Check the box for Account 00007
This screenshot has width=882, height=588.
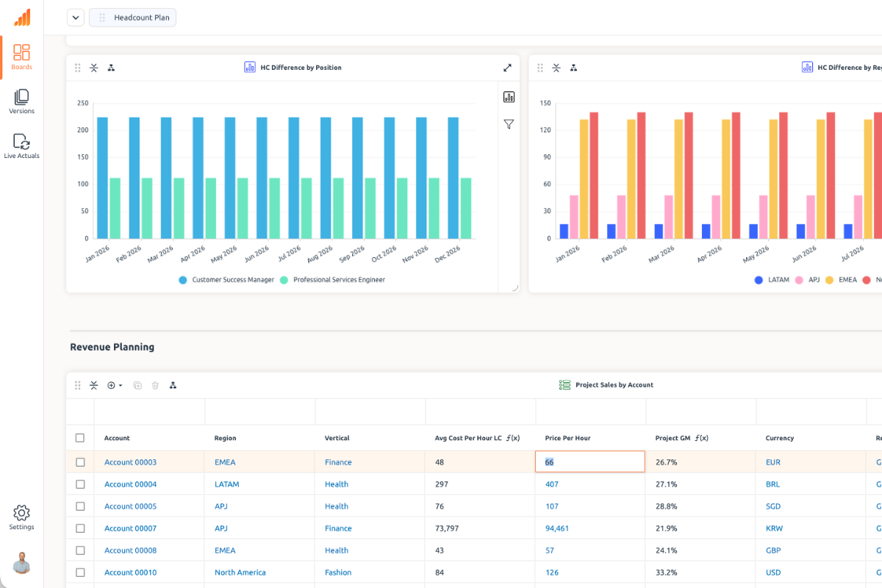pos(80,528)
